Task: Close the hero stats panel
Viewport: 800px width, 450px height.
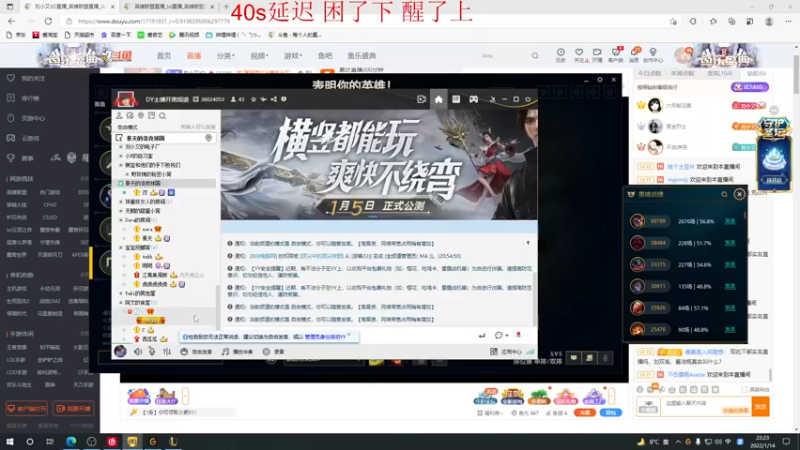Action: pyautogui.click(x=739, y=194)
